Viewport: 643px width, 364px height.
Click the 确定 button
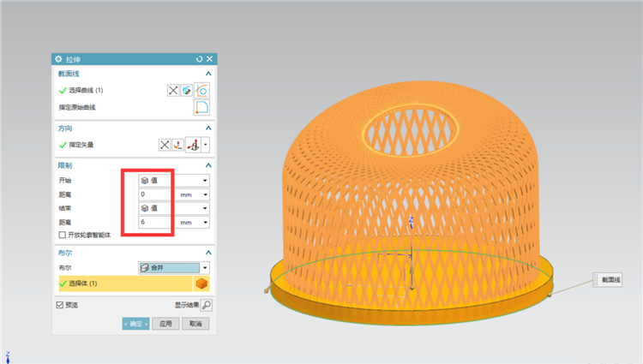pyautogui.click(x=135, y=324)
